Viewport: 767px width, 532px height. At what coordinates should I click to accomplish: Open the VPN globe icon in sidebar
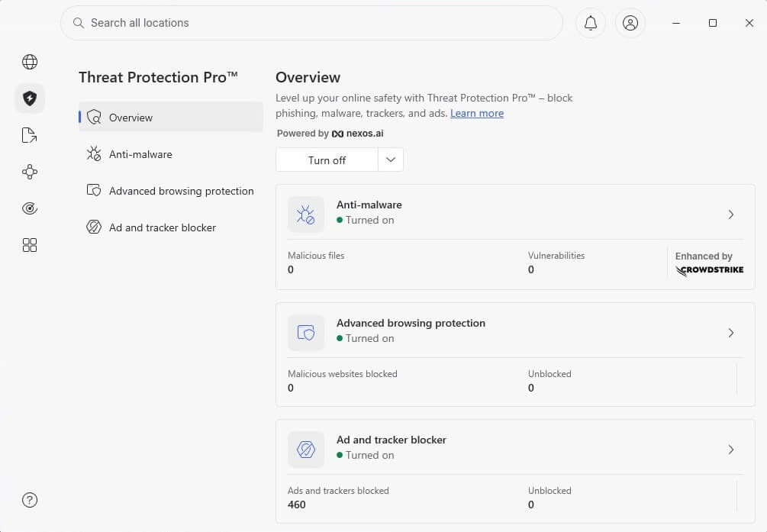[29, 61]
